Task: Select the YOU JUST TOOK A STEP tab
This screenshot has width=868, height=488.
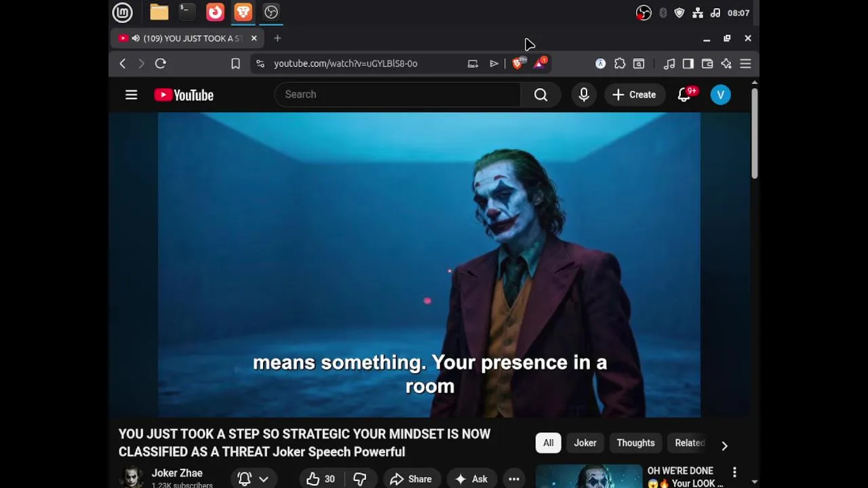Action: 186,39
